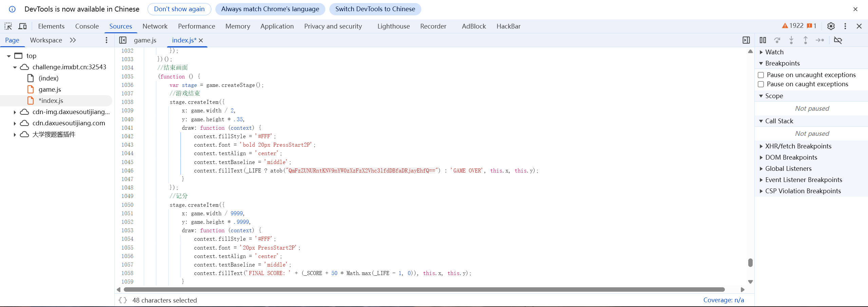Select the (index) document in the tree
Screen dimensions: 868x307
49,78
